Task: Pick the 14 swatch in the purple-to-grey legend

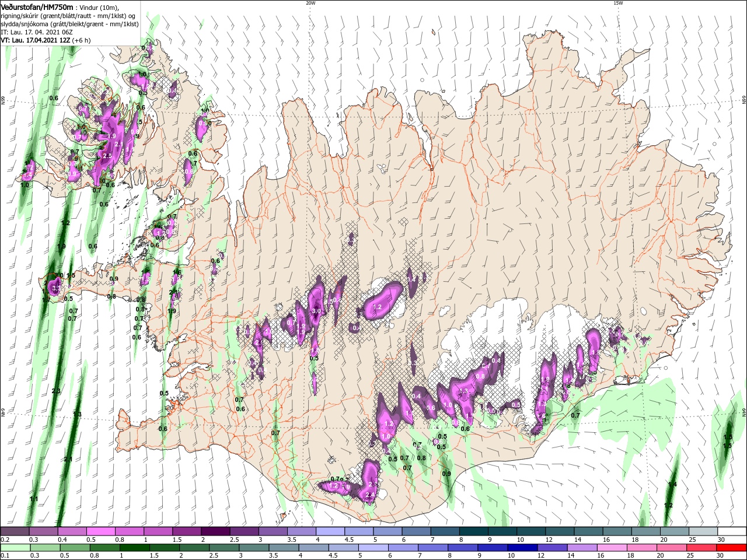Action: 588,531
